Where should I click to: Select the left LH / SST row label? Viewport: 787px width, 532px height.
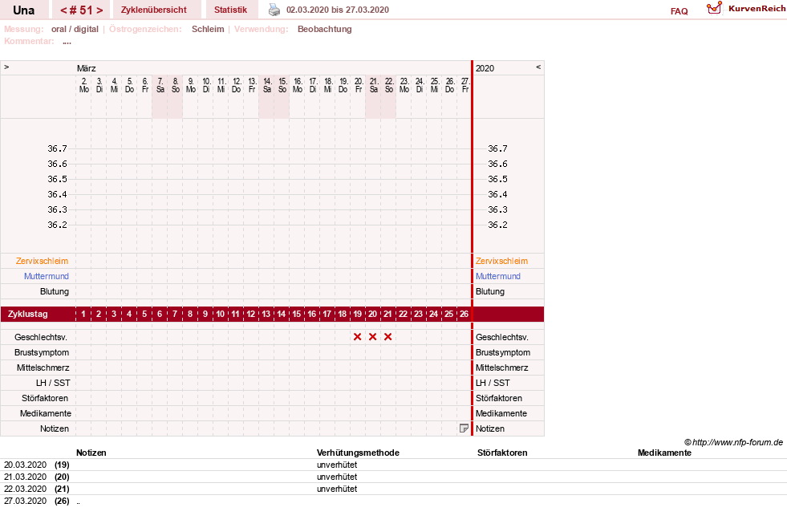click(53, 383)
